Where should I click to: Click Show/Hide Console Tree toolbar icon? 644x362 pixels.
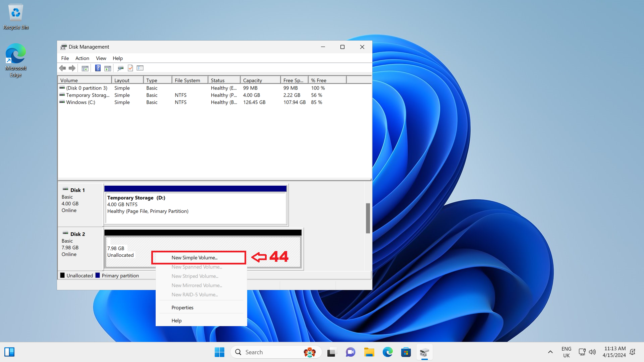[85, 68]
